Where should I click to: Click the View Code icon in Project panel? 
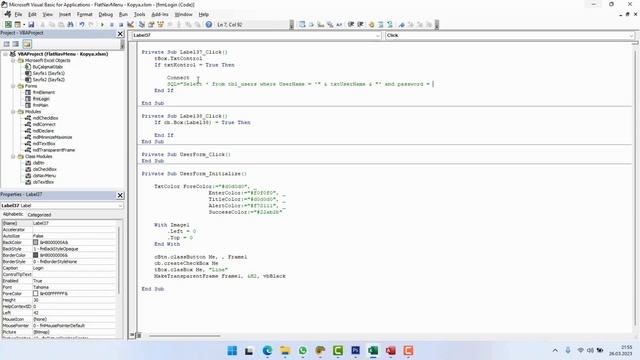click(7, 44)
